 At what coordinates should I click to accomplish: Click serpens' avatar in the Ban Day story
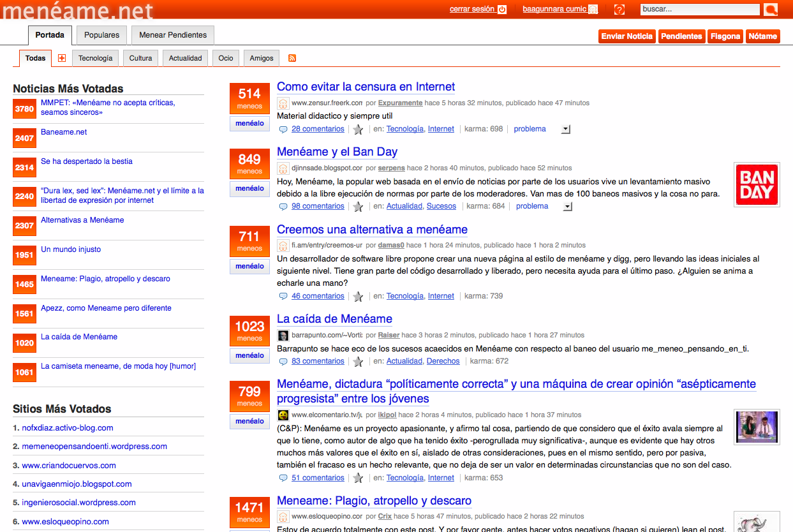[283, 168]
